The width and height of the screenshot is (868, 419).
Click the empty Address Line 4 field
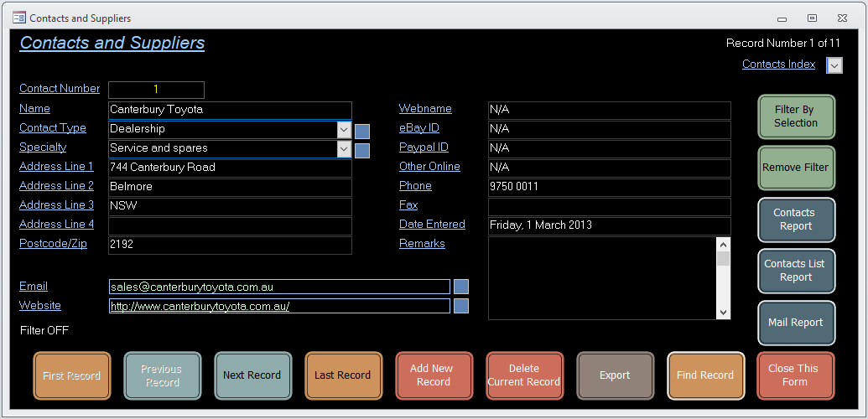pos(231,225)
